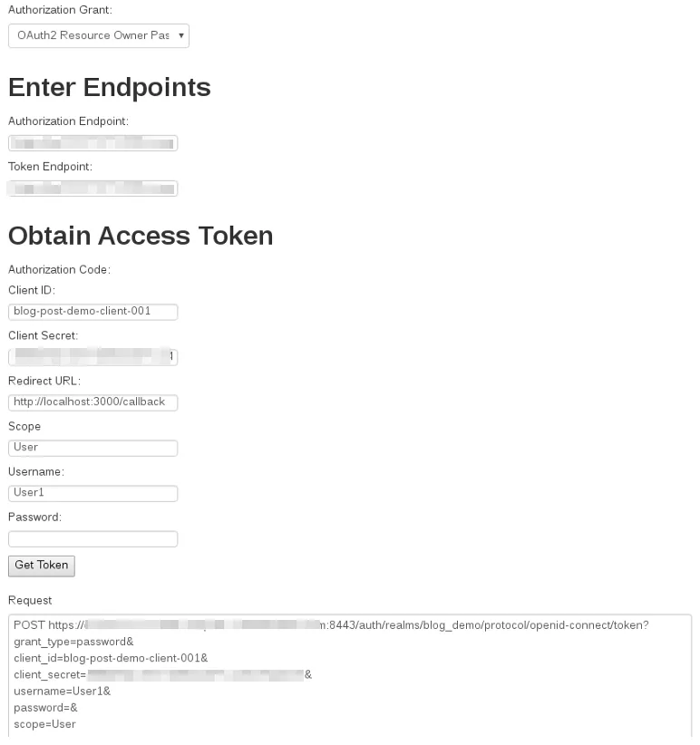Click the Get Token button

(x=42, y=566)
